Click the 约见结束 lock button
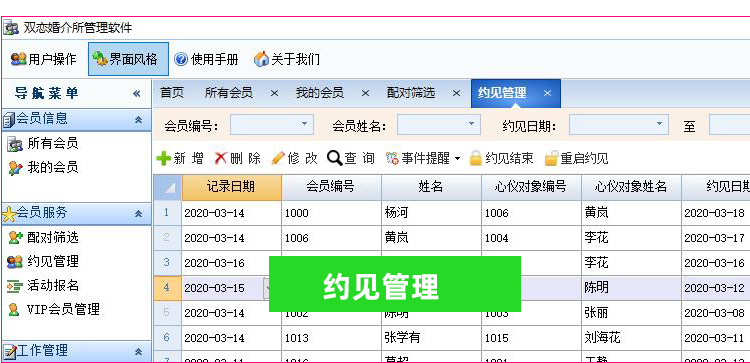 501,158
